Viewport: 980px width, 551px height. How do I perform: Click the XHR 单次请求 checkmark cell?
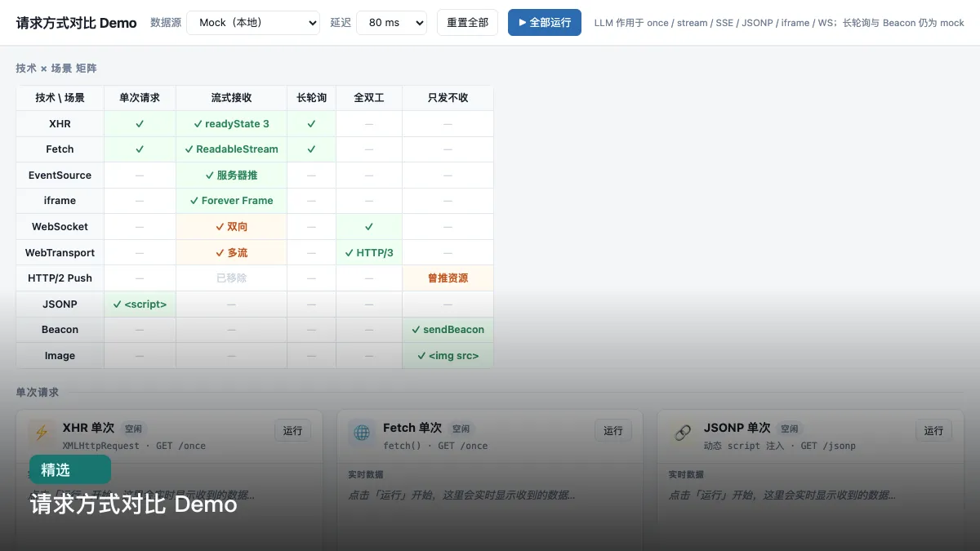pos(140,124)
